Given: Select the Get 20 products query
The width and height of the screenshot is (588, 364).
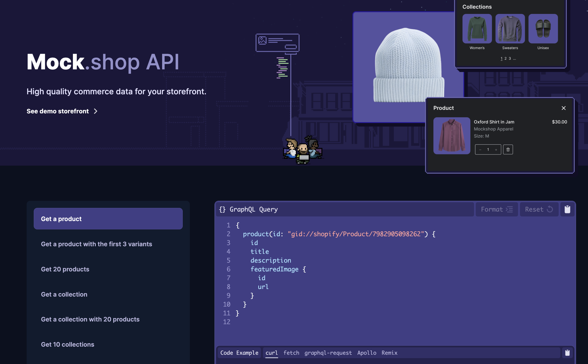Looking at the screenshot, I should [x=108, y=269].
